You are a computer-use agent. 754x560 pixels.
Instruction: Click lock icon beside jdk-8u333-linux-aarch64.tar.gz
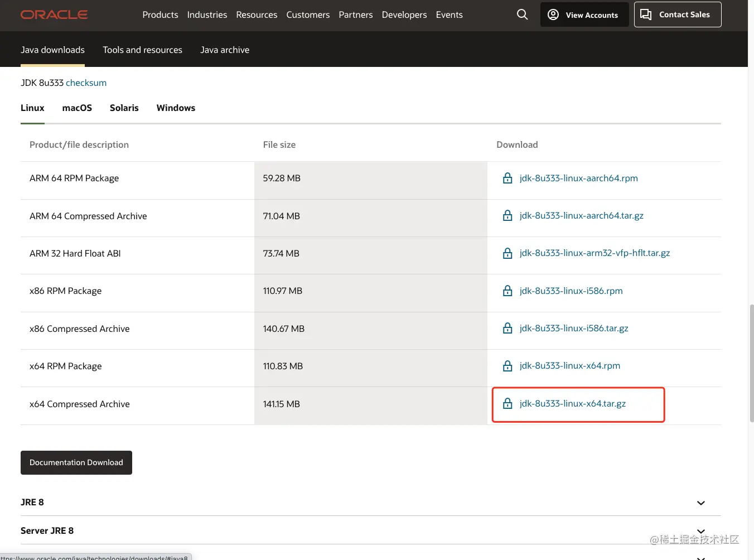point(507,215)
